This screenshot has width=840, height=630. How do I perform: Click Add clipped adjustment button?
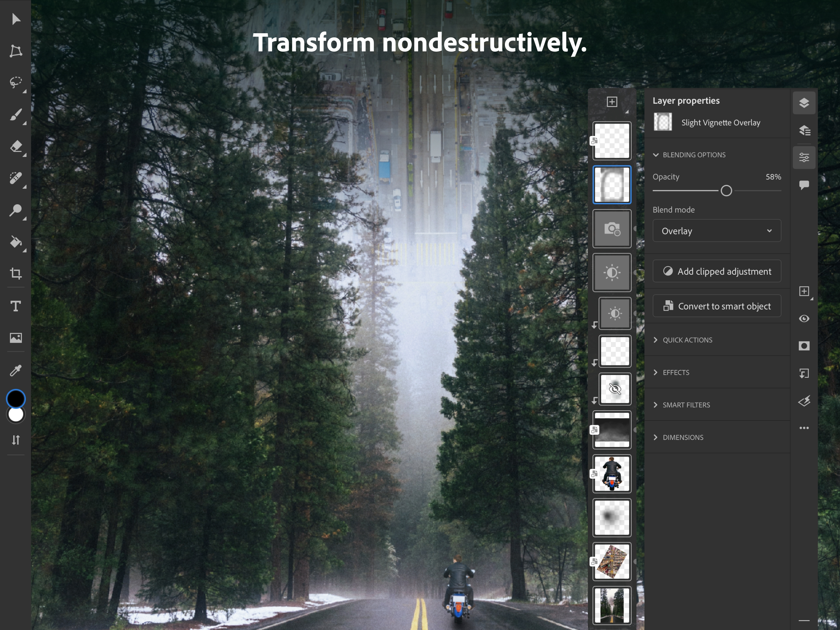pos(717,271)
